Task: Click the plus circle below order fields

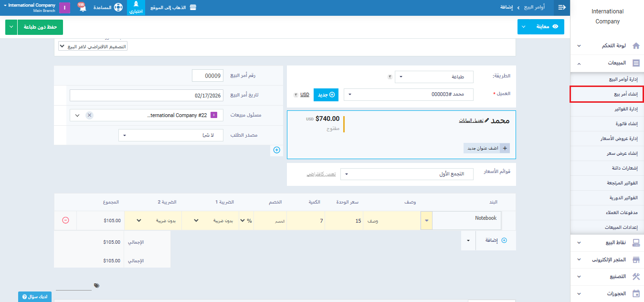Action: coord(276,150)
